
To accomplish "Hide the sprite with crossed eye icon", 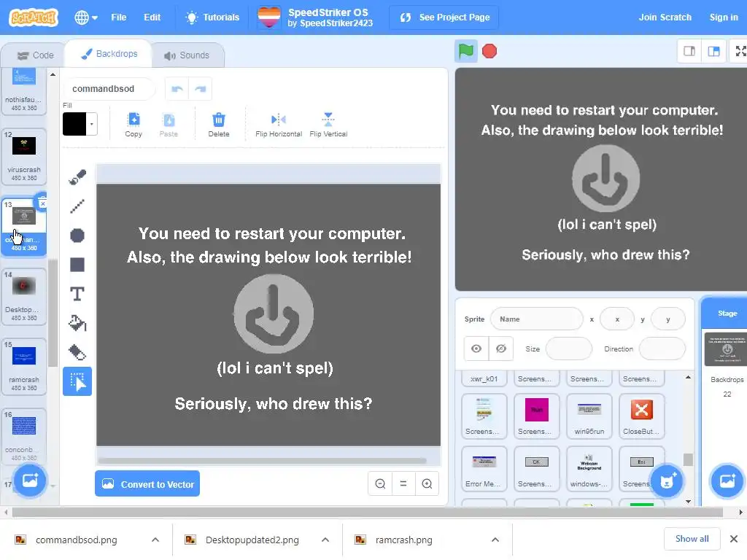I will point(500,349).
